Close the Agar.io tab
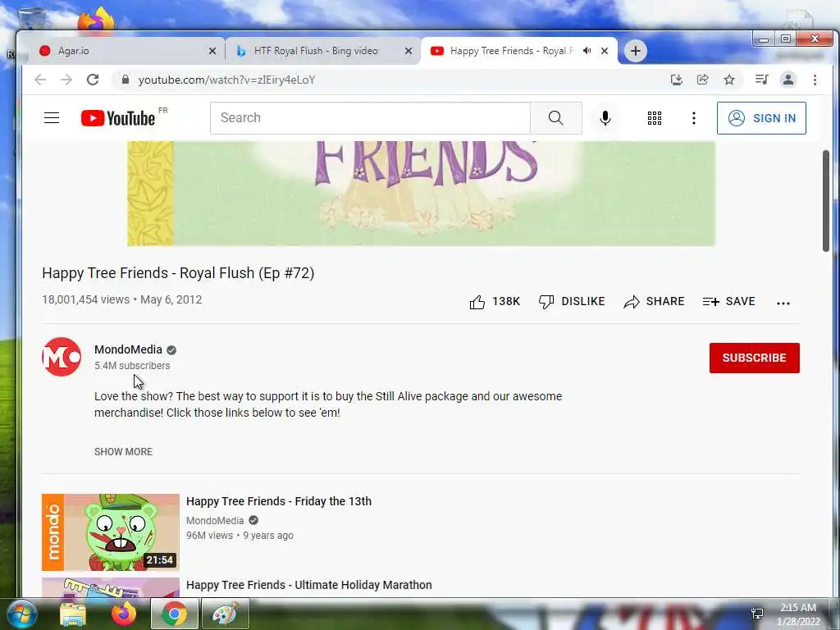 [212, 51]
